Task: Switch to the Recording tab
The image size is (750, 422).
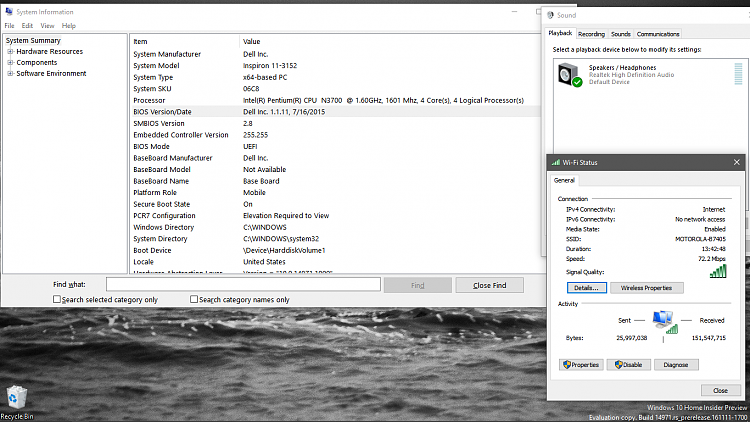Action: tap(591, 34)
